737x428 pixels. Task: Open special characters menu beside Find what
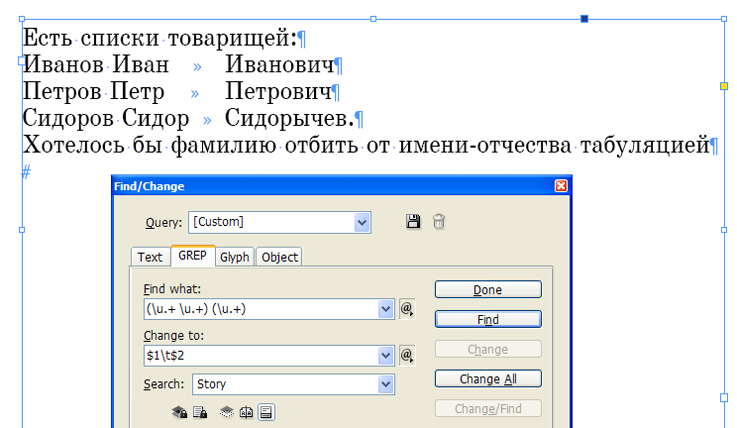pos(407,309)
